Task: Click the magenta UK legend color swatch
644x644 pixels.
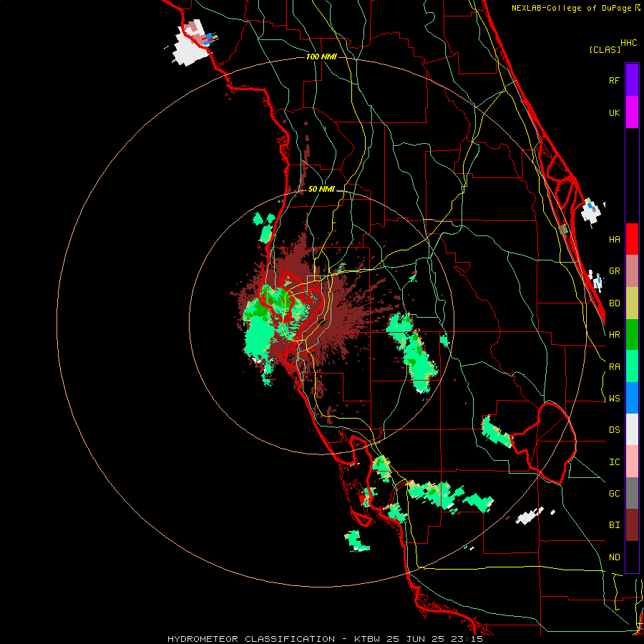Action: coord(632,112)
